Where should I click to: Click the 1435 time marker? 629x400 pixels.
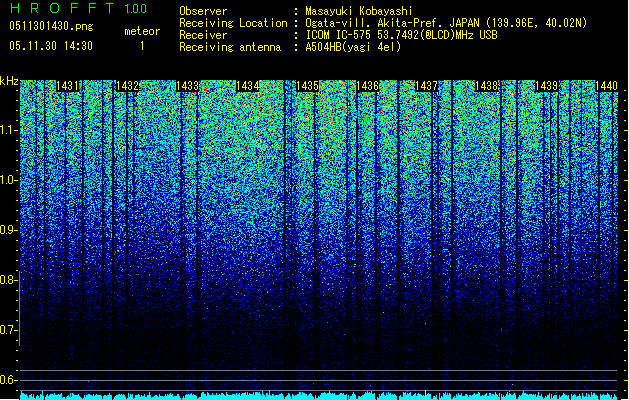(307, 86)
